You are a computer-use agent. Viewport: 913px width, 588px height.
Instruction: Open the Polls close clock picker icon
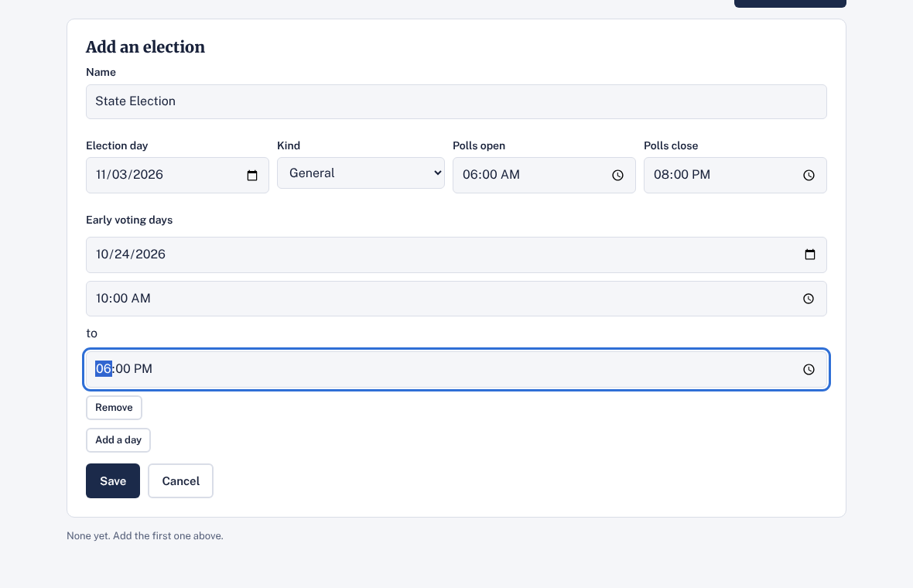coord(809,175)
